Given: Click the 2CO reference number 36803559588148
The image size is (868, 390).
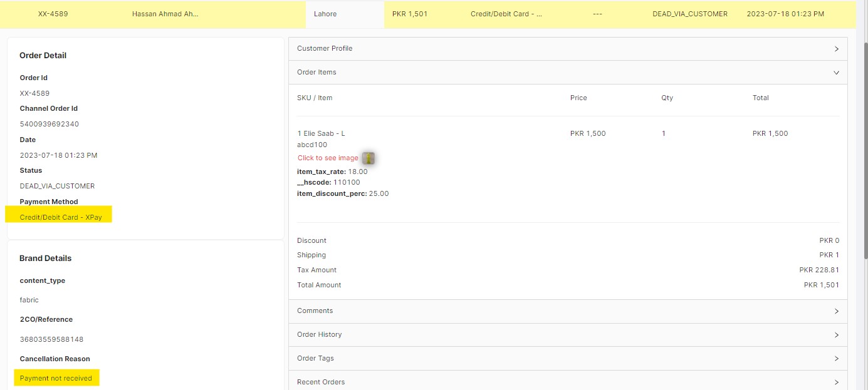Looking at the screenshot, I should (x=51, y=339).
